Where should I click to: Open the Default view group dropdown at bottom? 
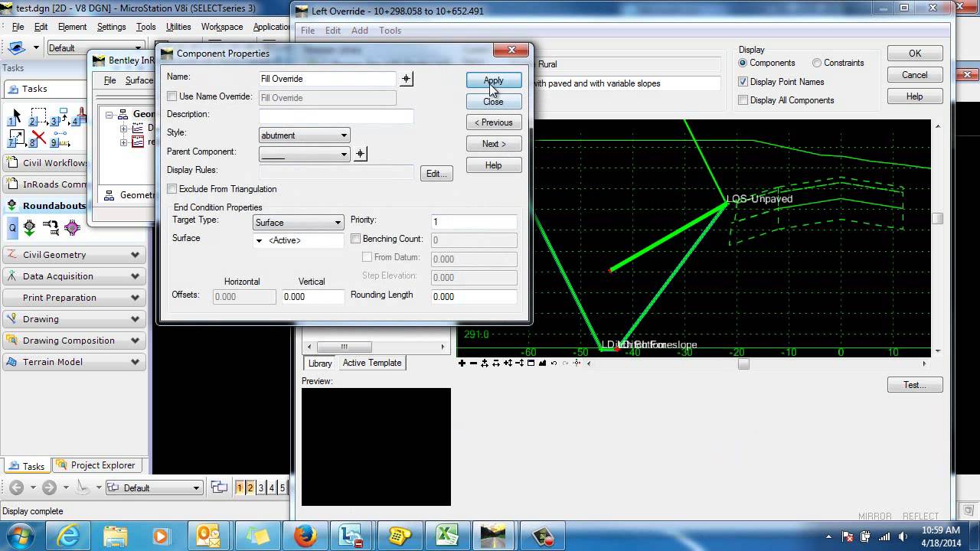(154, 487)
